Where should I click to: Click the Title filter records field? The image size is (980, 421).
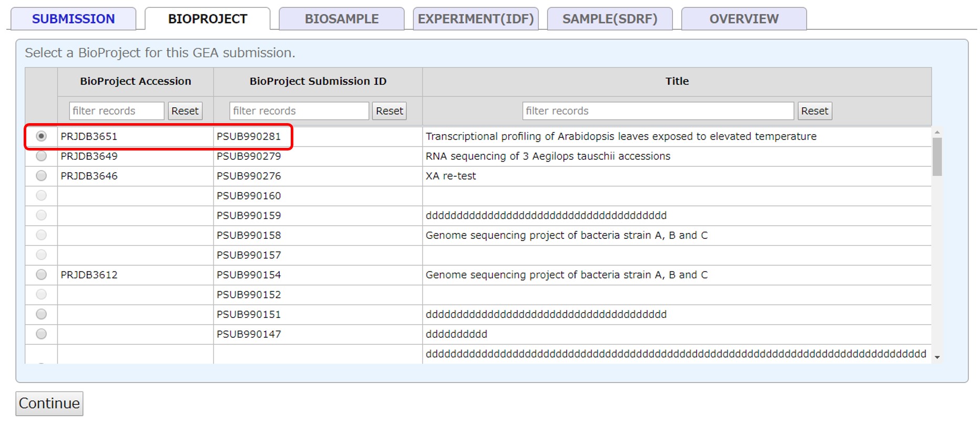tap(658, 111)
